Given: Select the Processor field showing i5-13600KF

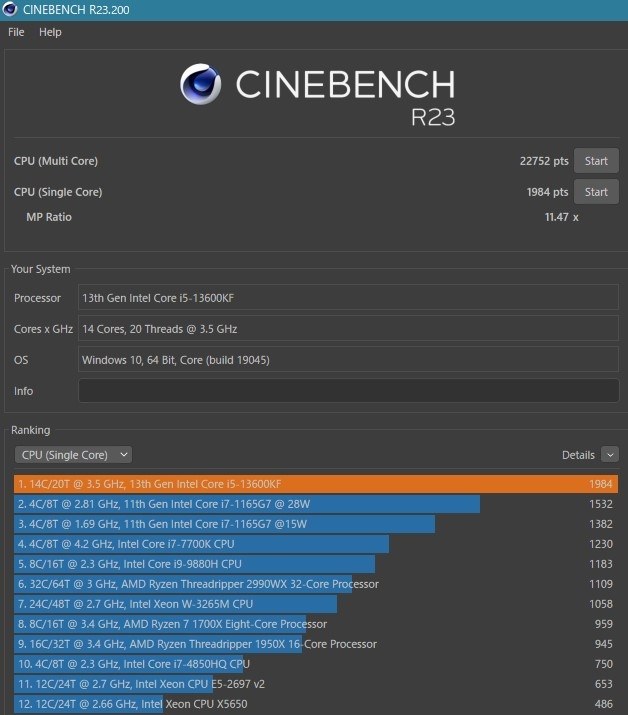Looking at the screenshot, I should (x=348, y=298).
